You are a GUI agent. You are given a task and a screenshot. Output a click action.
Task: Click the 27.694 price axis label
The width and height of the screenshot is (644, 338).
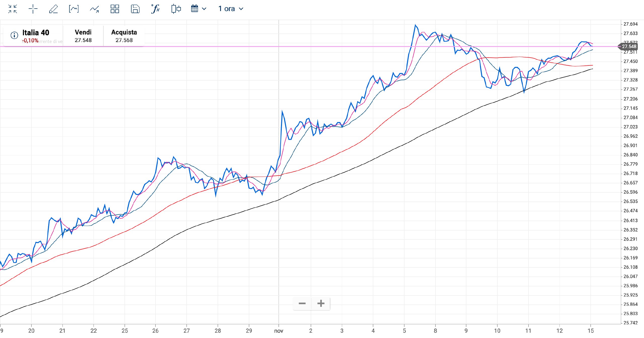630,24
